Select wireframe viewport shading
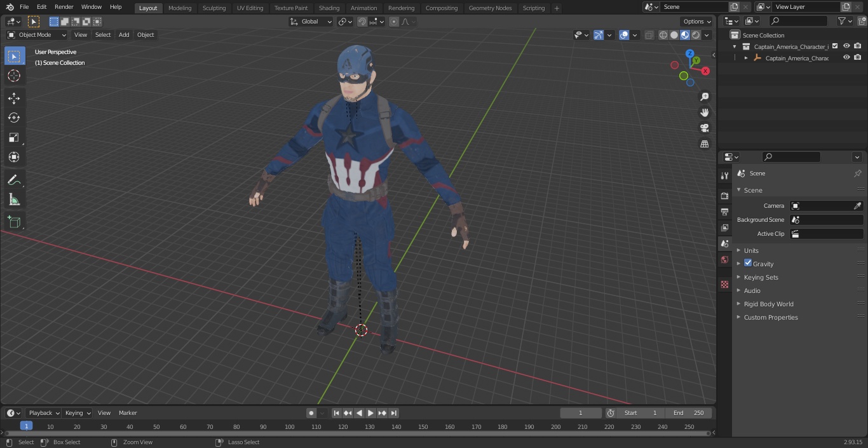 click(663, 35)
